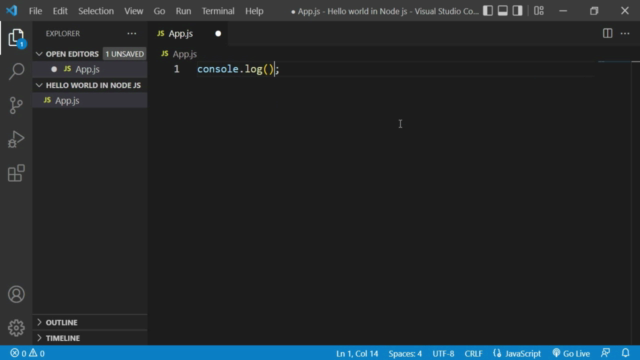Viewport: 640px width, 360px height.
Task: Open the View menu
Action: point(133,11)
